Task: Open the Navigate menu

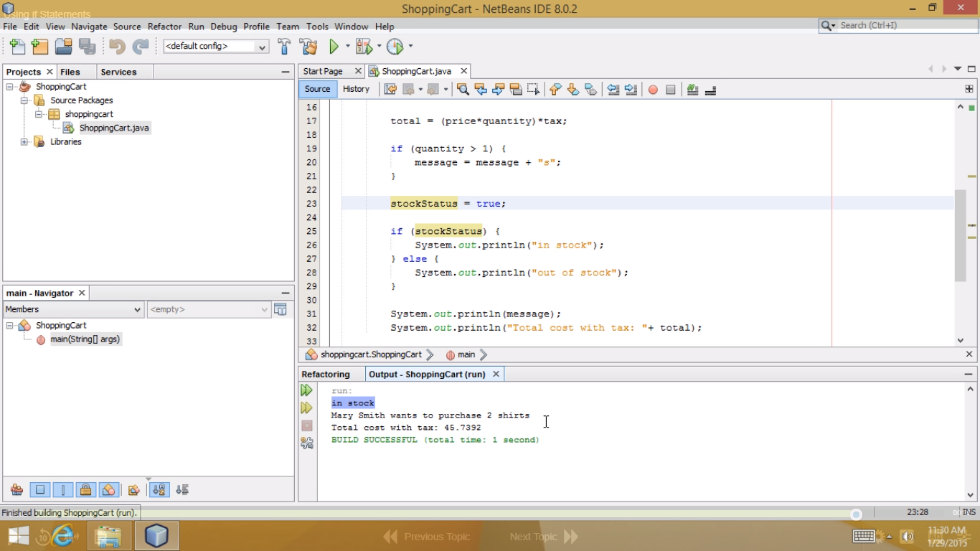Action: click(89, 27)
